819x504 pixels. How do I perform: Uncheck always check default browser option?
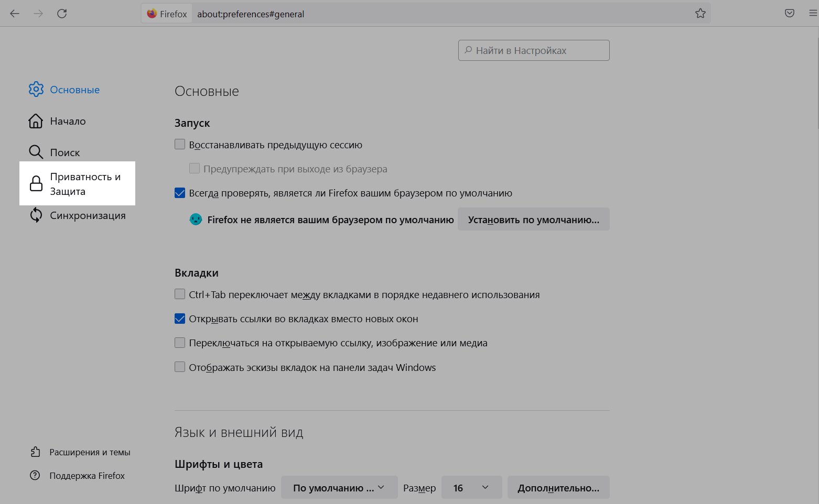point(180,193)
